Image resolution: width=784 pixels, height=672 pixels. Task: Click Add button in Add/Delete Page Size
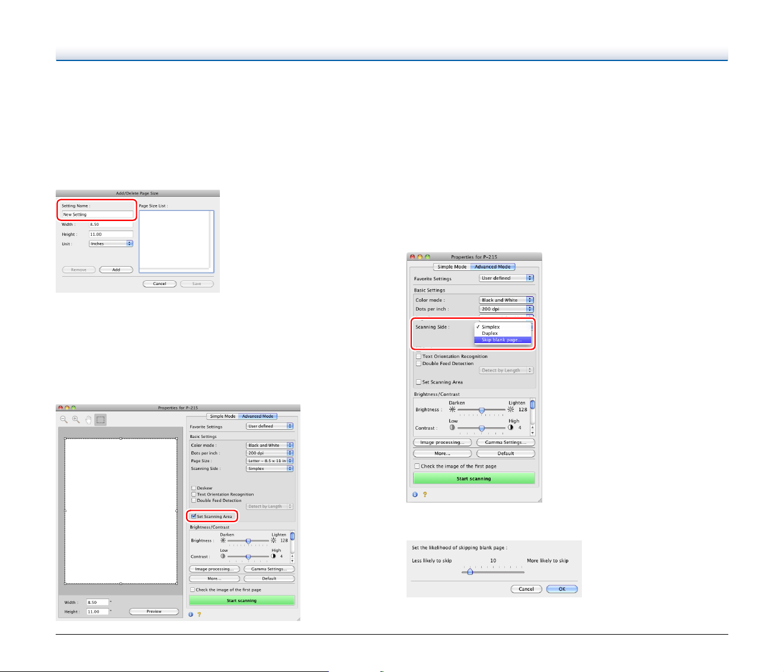116,270
